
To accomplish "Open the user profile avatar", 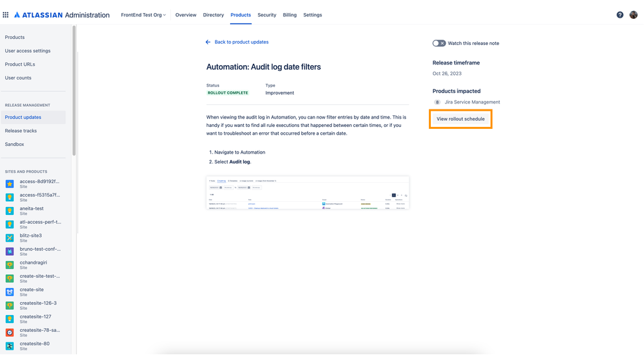I will [x=634, y=15].
